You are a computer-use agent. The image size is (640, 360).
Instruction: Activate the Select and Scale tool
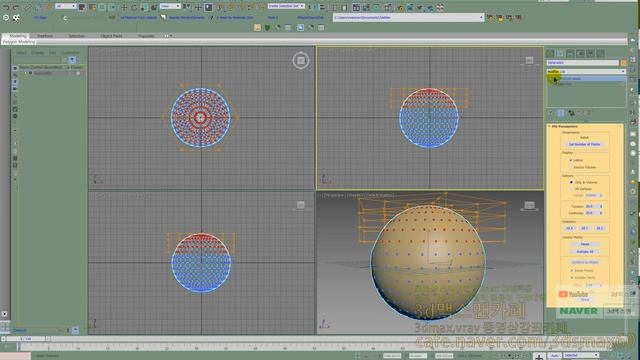click(144, 8)
